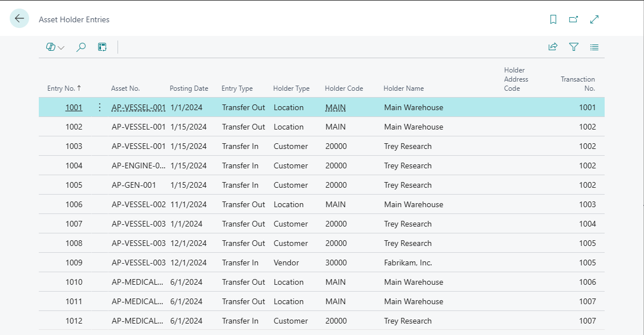This screenshot has width=644, height=335.
Task: Click asset link AP-VESSEL-001 in first row
Action: 139,107
